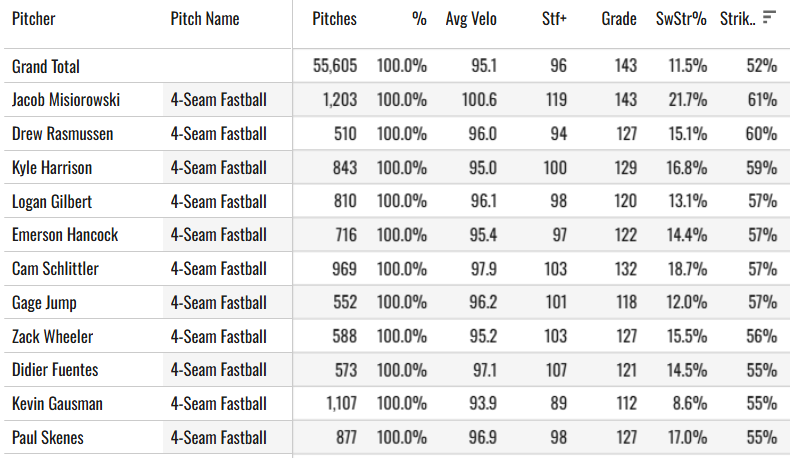The height and width of the screenshot is (458, 790).
Task: Click Gage Jump's pitch count 552
Action: point(345,302)
